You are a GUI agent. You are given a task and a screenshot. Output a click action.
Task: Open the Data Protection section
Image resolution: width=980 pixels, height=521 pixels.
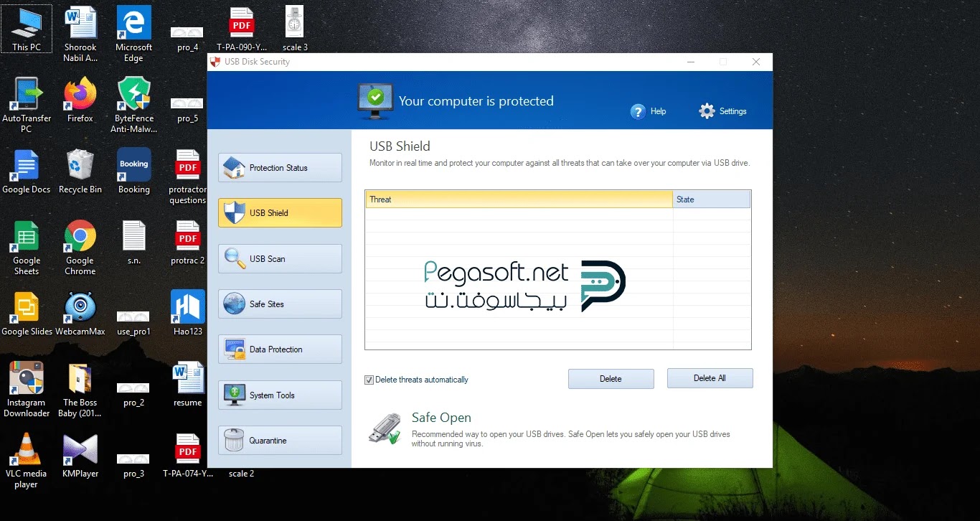(x=280, y=349)
